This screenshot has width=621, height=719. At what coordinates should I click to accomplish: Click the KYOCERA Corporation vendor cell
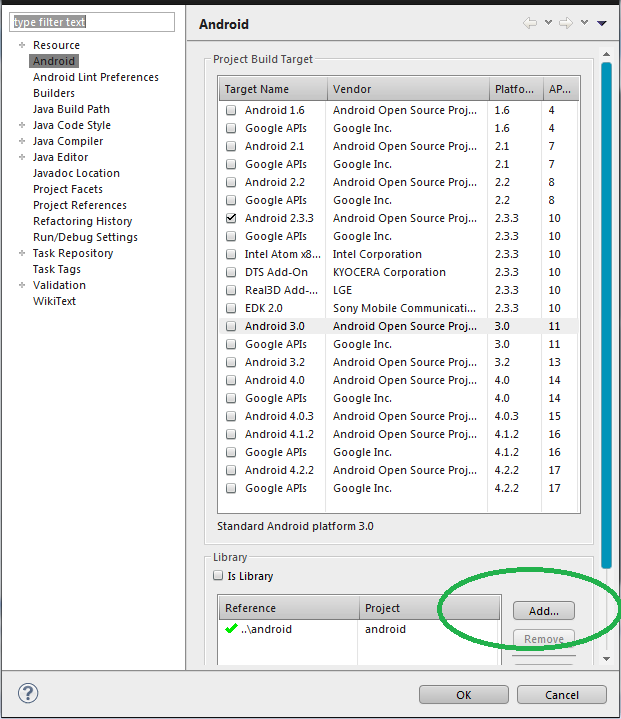[x=389, y=272]
